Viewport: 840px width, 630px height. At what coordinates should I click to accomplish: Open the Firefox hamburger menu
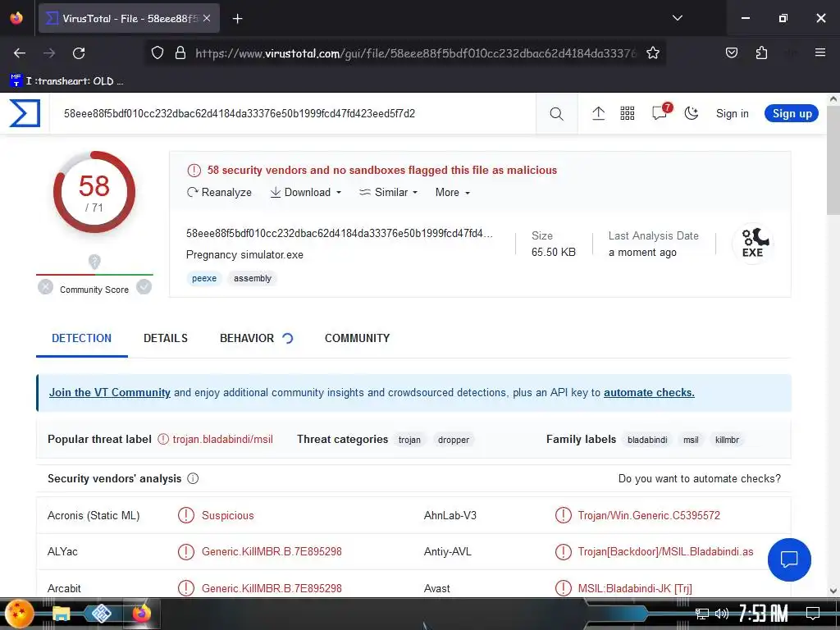click(820, 52)
